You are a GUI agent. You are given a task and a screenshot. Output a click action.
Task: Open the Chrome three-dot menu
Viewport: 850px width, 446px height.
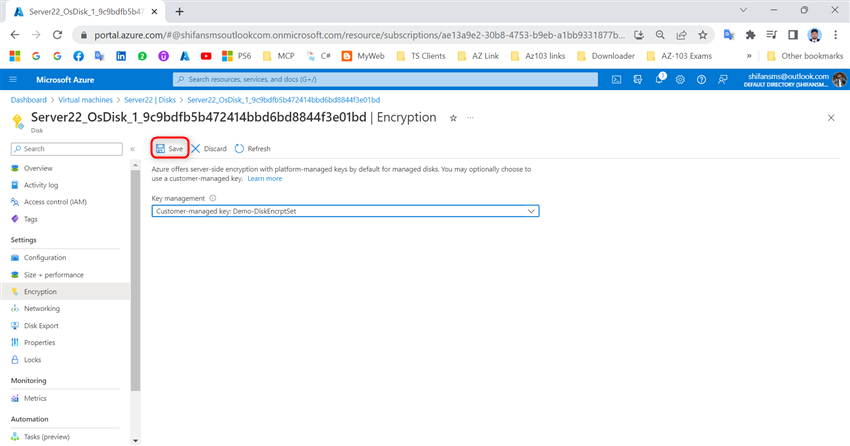coord(835,35)
